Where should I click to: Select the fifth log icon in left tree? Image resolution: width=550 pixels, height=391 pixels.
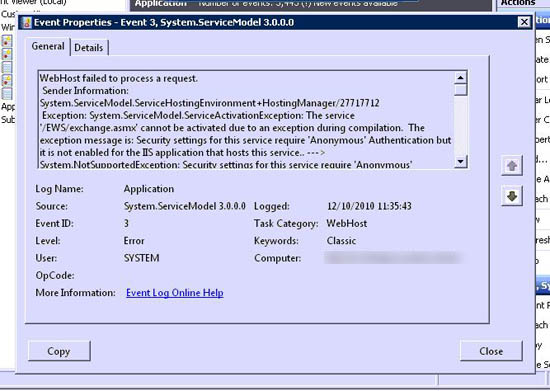coord(7,93)
